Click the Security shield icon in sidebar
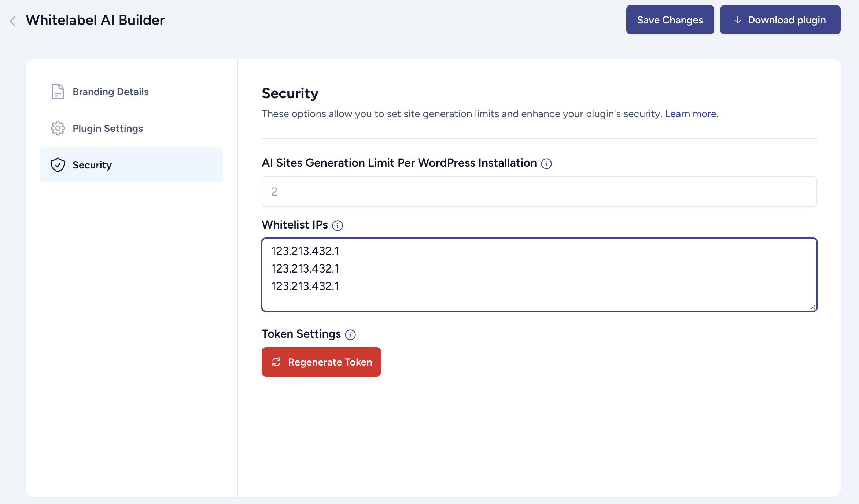 pos(58,165)
